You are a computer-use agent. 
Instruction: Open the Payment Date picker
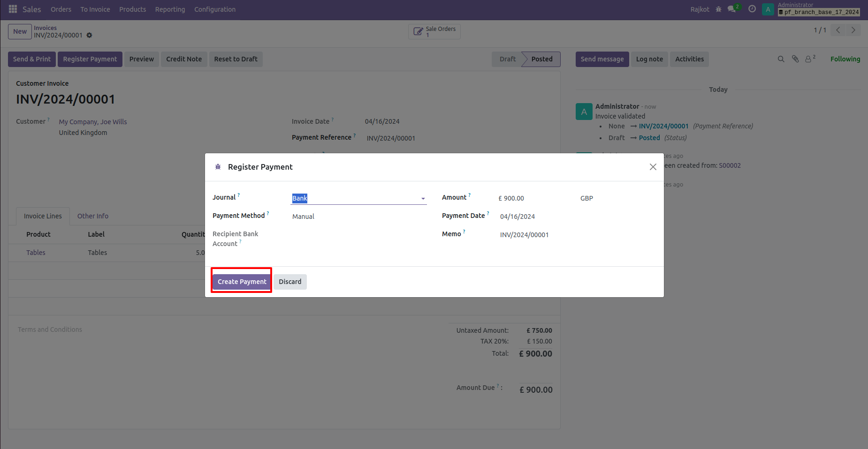click(x=517, y=216)
